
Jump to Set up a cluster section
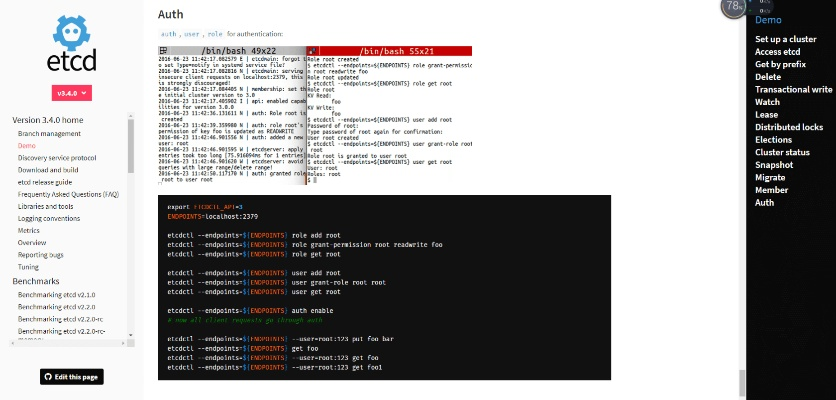pos(785,39)
